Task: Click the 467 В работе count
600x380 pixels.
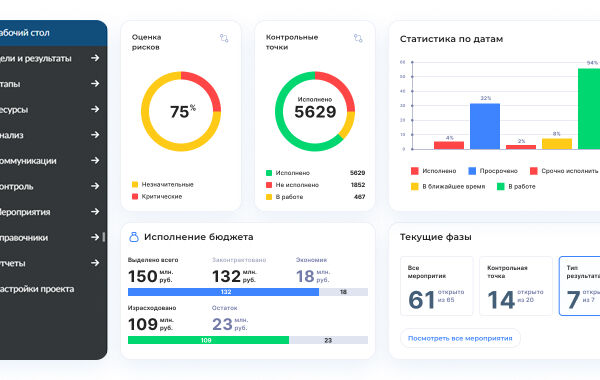Action: pos(359,197)
